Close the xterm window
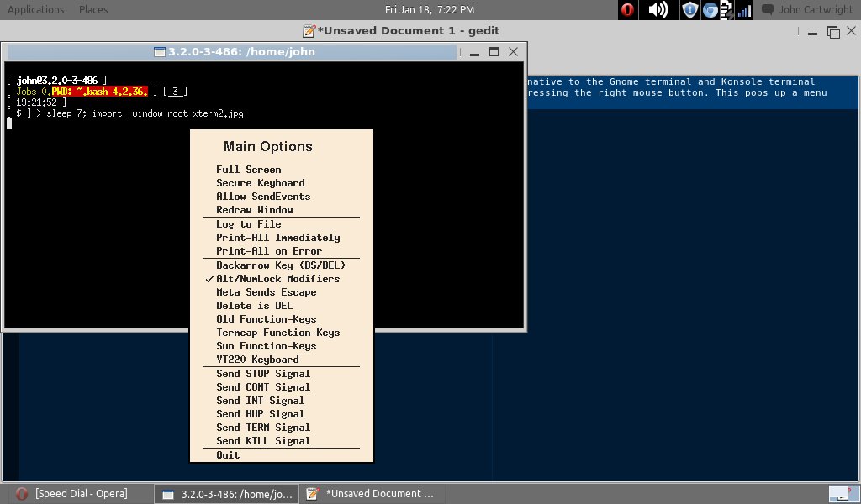Image resolution: width=861 pixels, height=504 pixels. click(x=514, y=51)
